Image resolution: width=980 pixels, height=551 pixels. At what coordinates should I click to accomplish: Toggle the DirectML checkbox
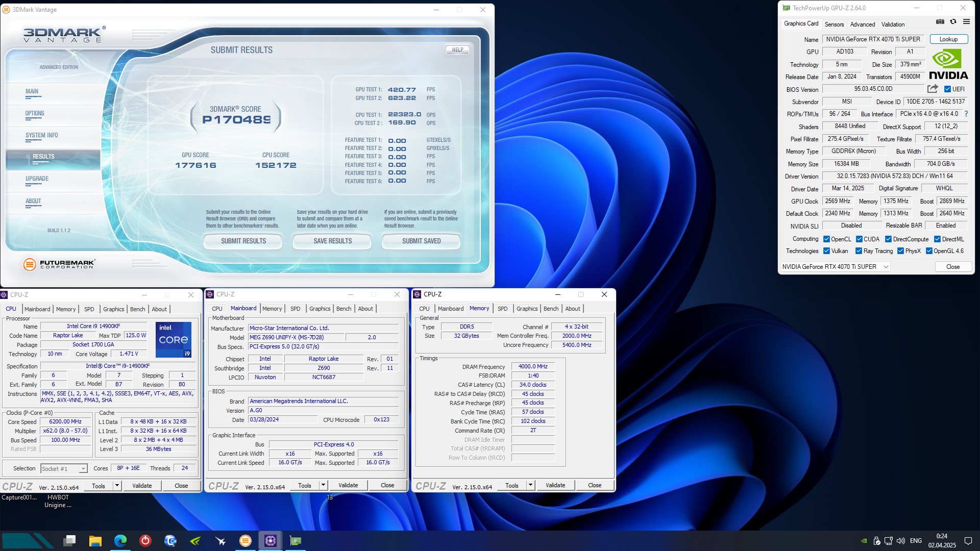(937, 239)
